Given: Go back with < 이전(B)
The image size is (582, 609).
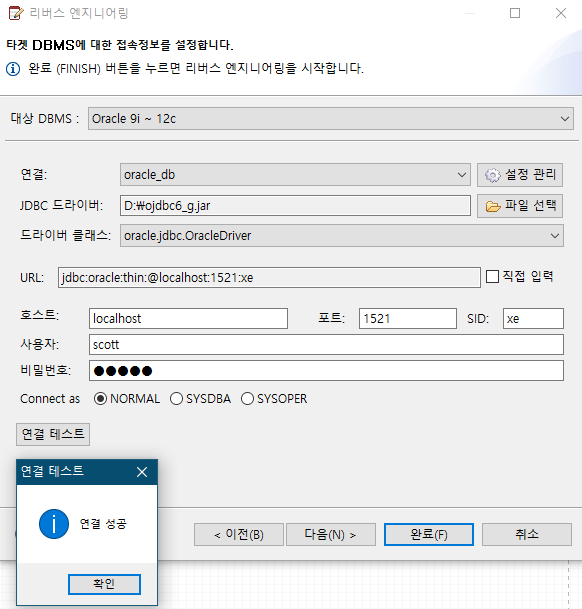Looking at the screenshot, I should 239,534.
